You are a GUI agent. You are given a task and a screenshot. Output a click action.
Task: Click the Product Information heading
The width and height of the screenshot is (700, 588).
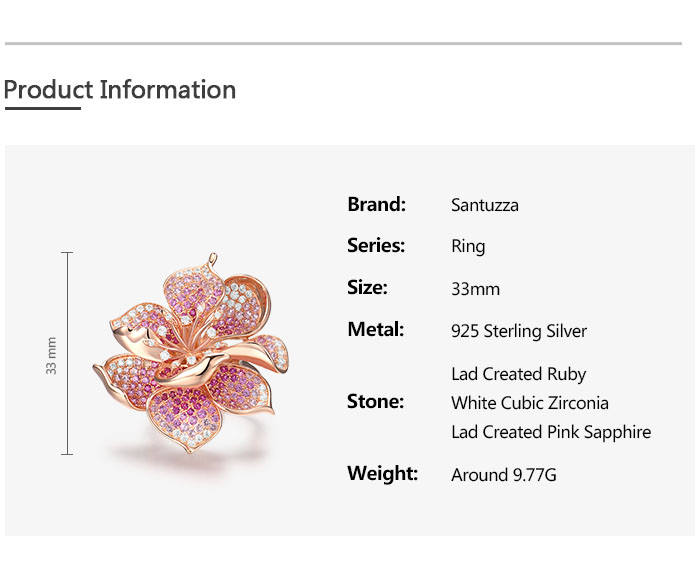coord(120,90)
